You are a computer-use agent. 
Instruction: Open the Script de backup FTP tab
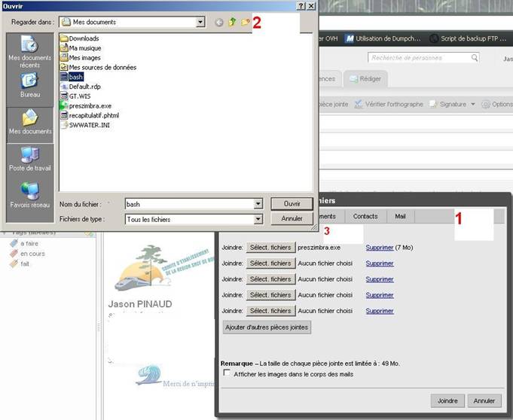(469, 38)
